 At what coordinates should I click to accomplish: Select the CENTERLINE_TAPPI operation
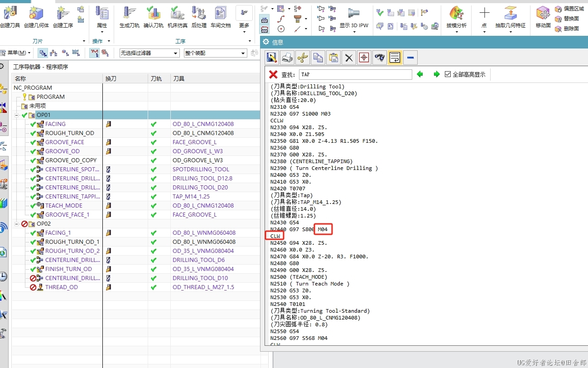(73, 196)
